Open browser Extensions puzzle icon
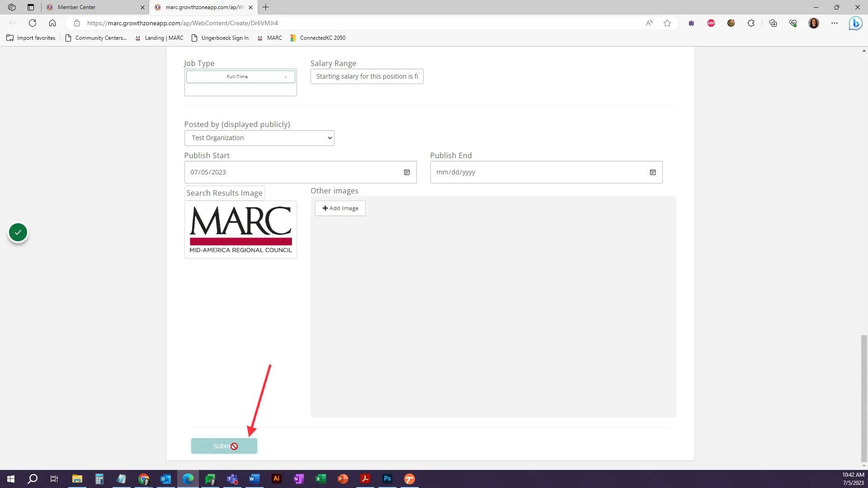 click(751, 23)
